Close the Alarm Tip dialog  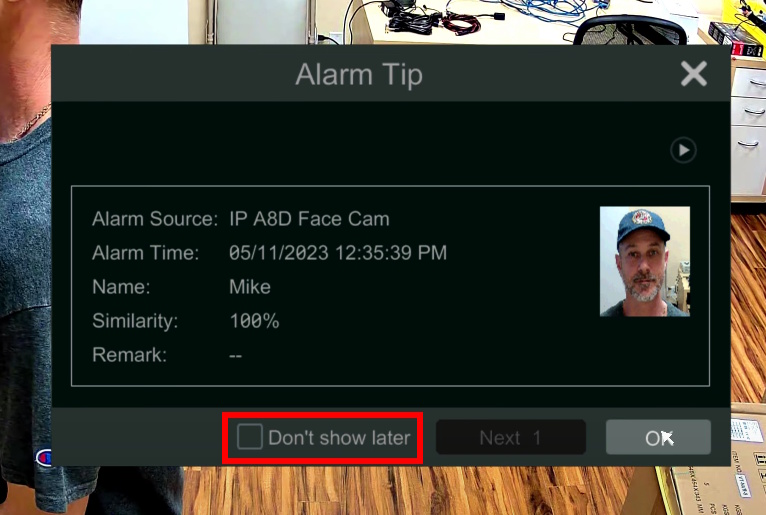(694, 74)
